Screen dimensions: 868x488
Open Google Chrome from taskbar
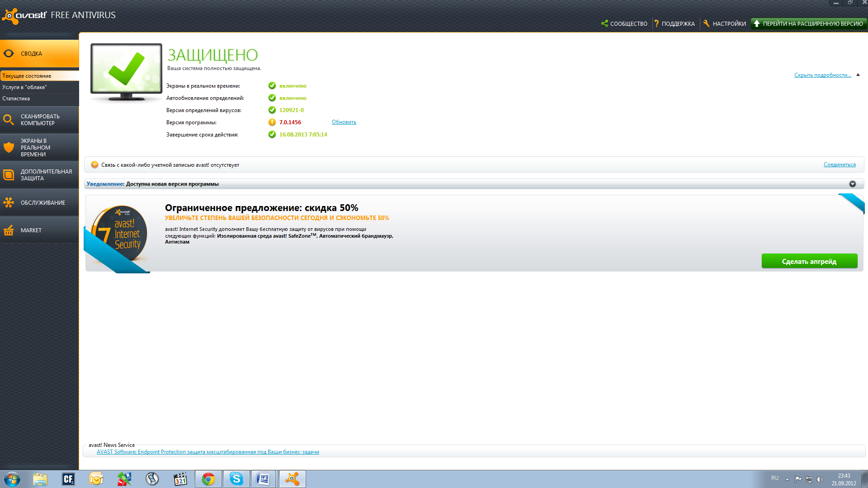pyautogui.click(x=208, y=479)
